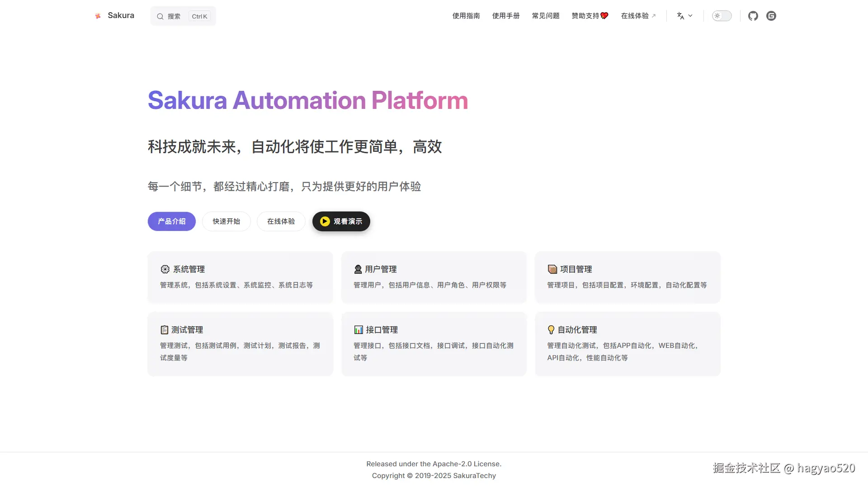Open the external 在线体验 nav link
This screenshot has height=488, width=868.
[x=638, y=16]
